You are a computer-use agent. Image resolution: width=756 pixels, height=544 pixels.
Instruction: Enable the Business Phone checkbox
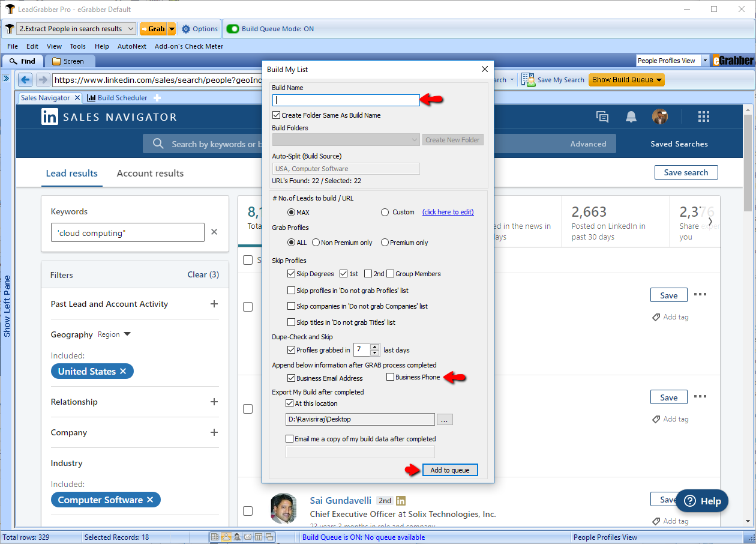pos(391,377)
